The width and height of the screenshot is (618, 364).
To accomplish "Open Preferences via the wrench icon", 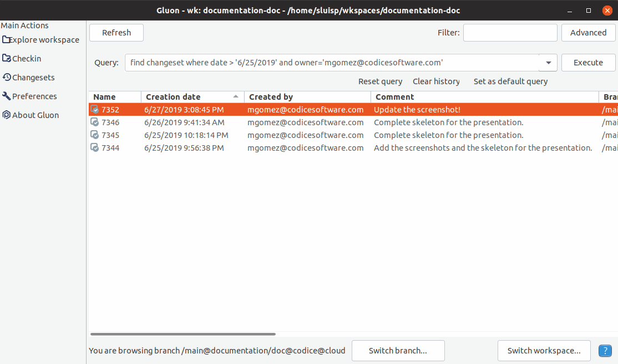I will tap(6, 96).
